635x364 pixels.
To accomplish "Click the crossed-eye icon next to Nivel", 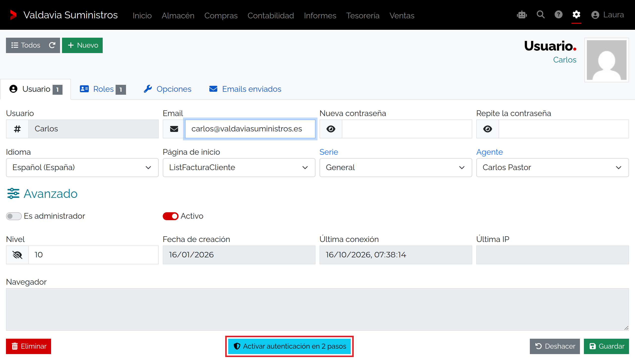I will click(x=17, y=255).
